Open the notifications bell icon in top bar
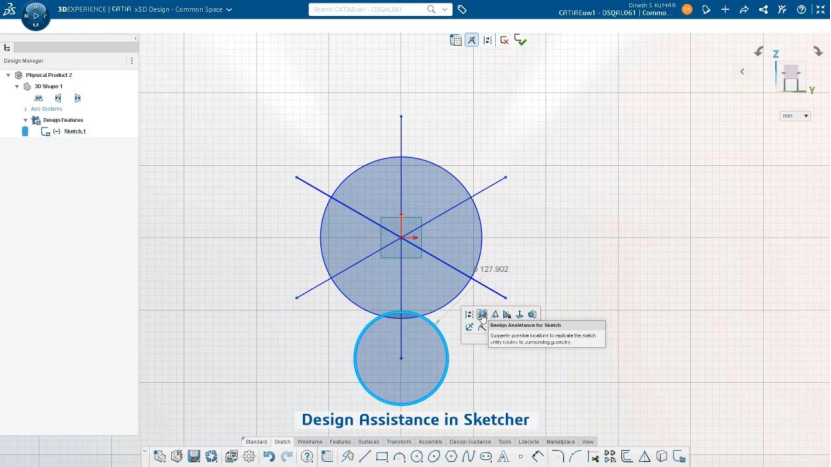Screen dimensions: 831x467 pos(706,10)
